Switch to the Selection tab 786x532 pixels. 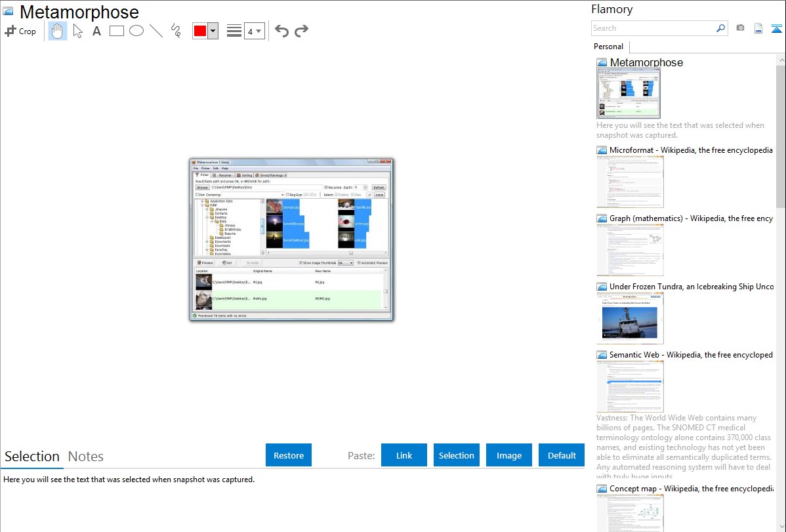click(32, 457)
